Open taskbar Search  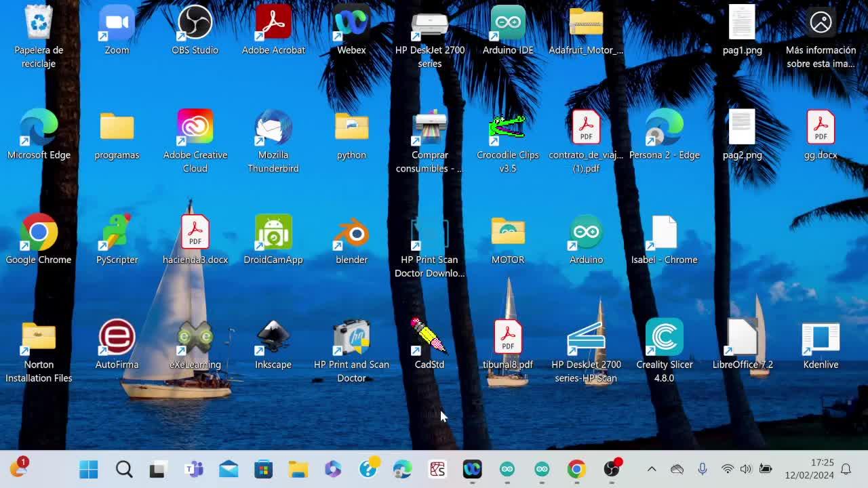click(x=123, y=469)
